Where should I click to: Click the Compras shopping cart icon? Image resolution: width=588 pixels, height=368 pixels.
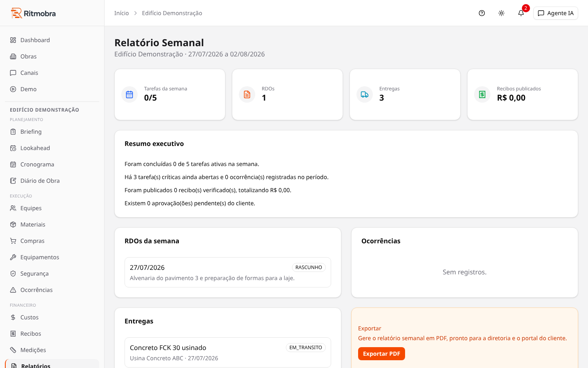point(13,241)
